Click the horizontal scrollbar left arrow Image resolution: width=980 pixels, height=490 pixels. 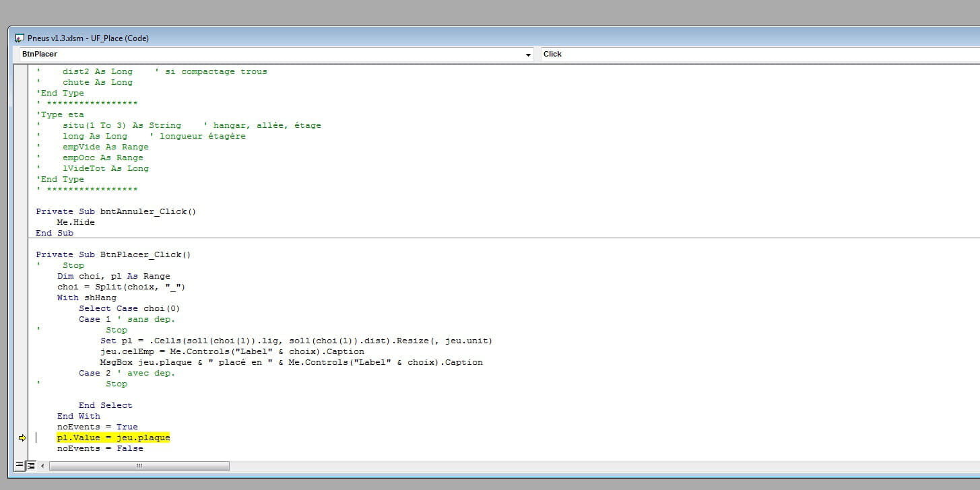[x=43, y=466]
